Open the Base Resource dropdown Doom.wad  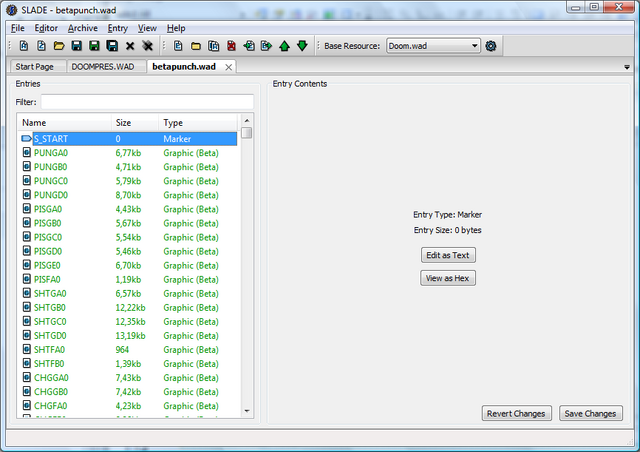click(x=433, y=46)
